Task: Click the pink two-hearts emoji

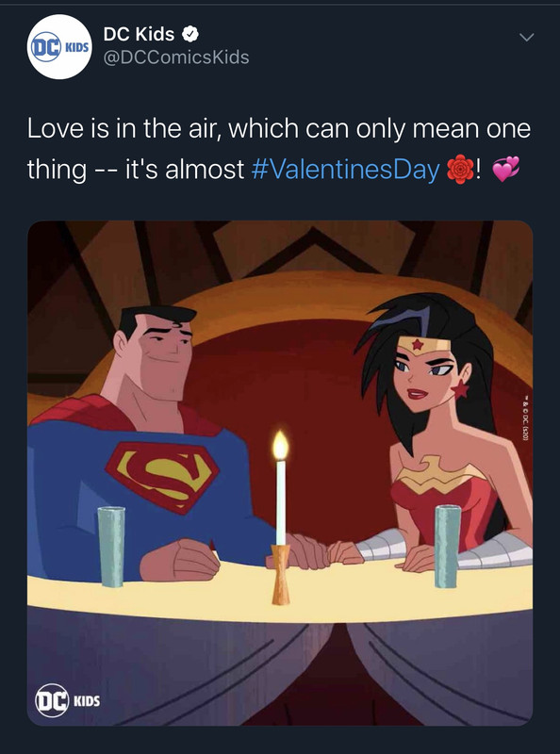Action: click(507, 169)
